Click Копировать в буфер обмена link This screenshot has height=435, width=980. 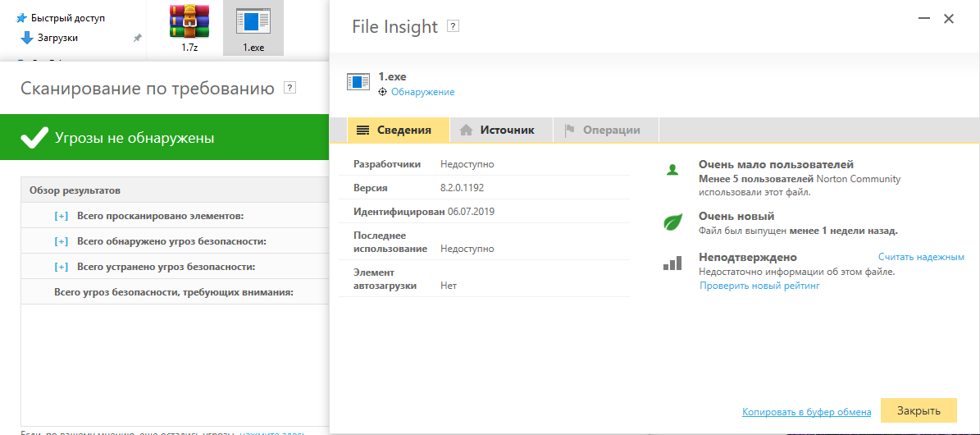click(807, 412)
